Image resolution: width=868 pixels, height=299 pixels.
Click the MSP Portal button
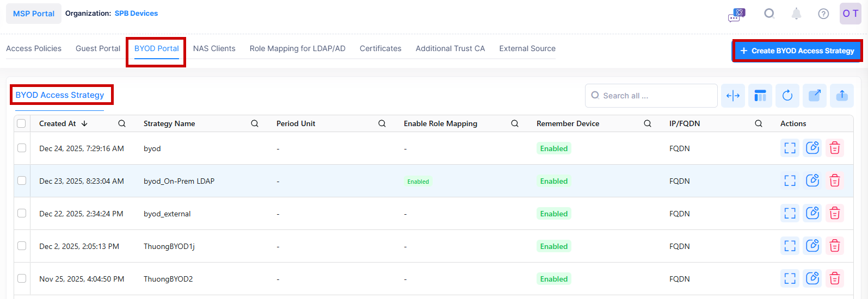click(34, 14)
